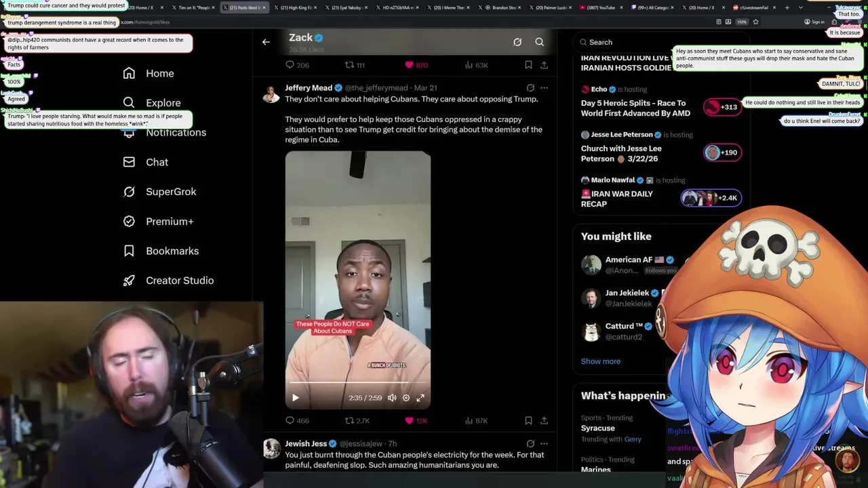Click the 150% zoom indicator in address bar
868x488 pixels.
(x=741, y=22)
